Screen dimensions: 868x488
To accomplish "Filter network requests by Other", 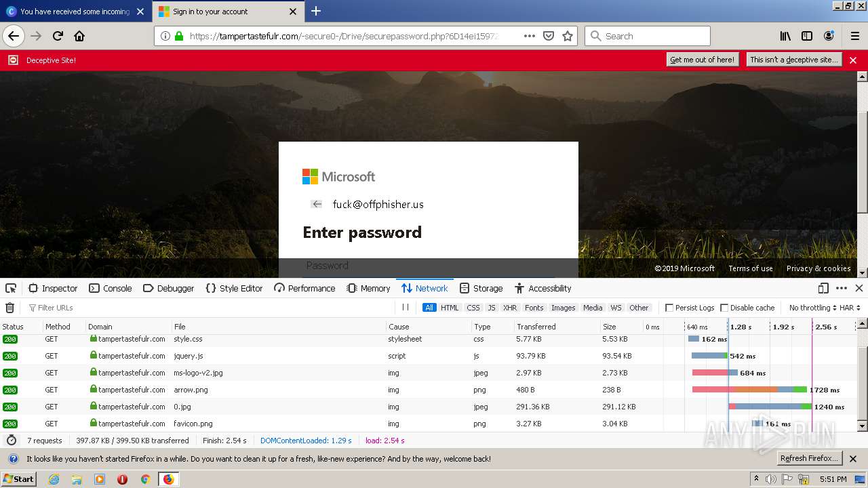I will [x=639, y=308].
